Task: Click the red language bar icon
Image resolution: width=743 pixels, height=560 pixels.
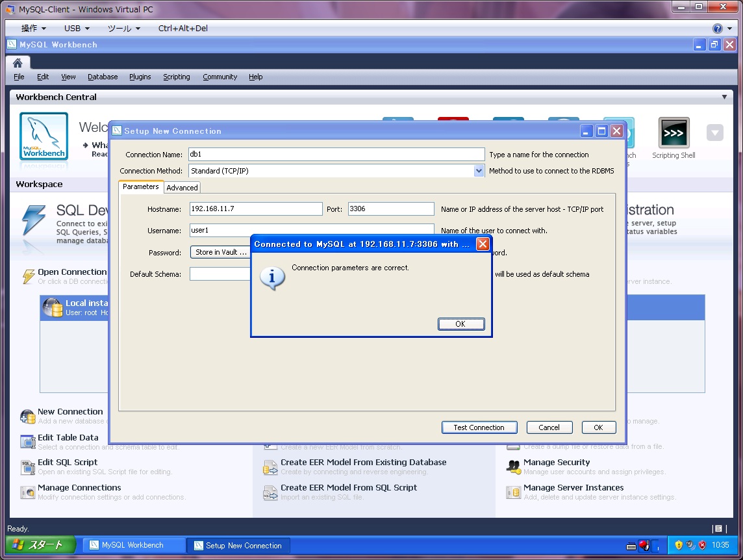Action: point(644,546)
